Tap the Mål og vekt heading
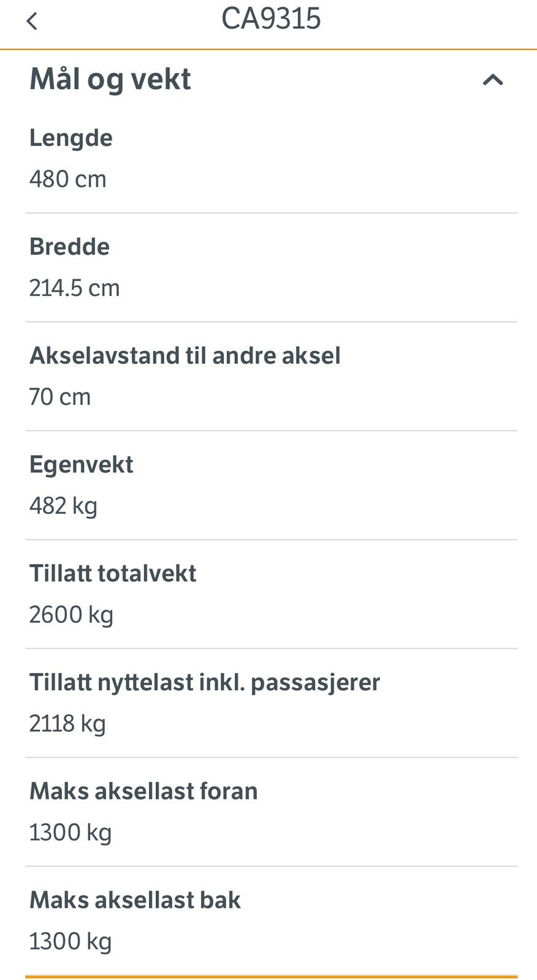537x980 pixels. (x=110, y=80)
